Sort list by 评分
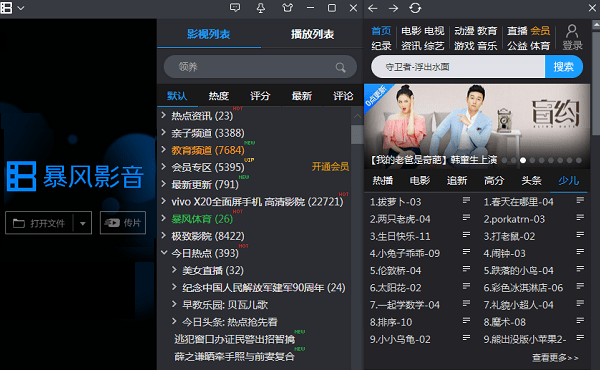The image size is (600, 370). (260, 96)
